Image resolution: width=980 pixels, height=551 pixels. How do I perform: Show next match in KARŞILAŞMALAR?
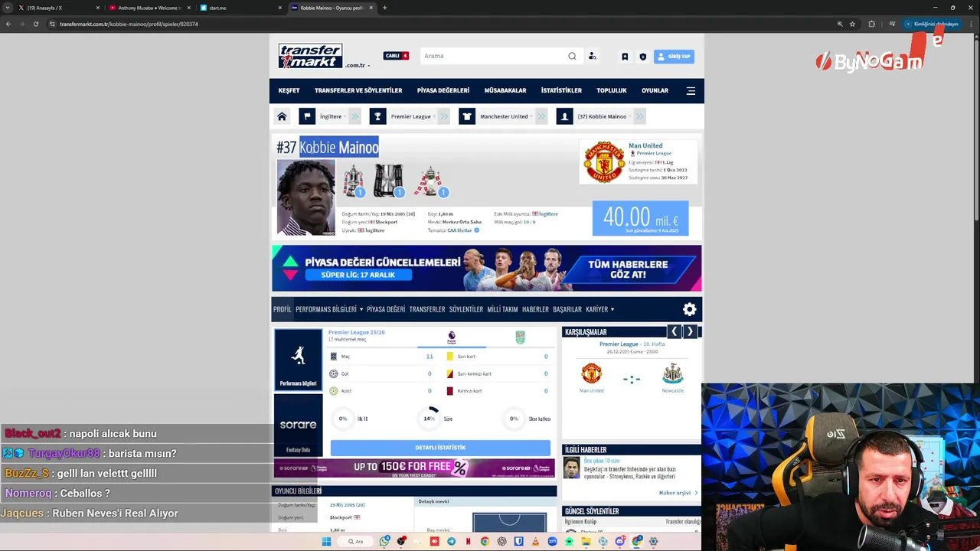click(x=690, y=331)
